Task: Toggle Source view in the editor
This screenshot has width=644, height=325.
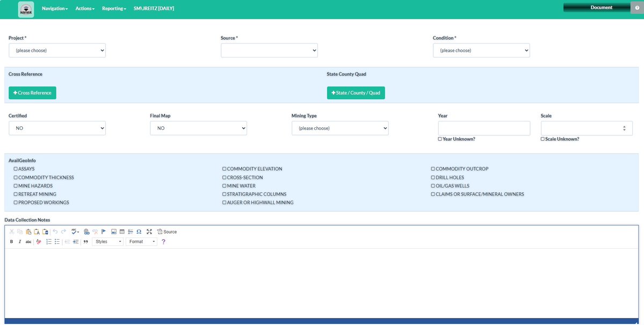Action: click(x=167, y=232)
